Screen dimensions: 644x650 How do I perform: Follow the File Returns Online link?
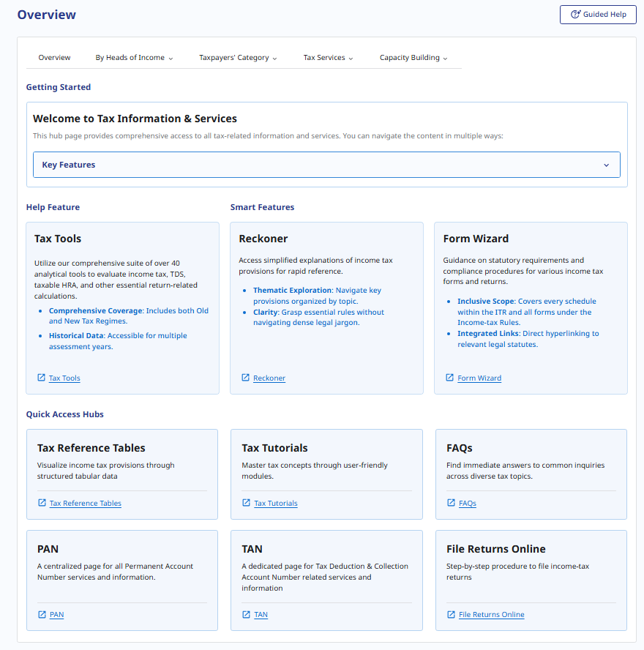pyautogui.click(x=492, y=615)
